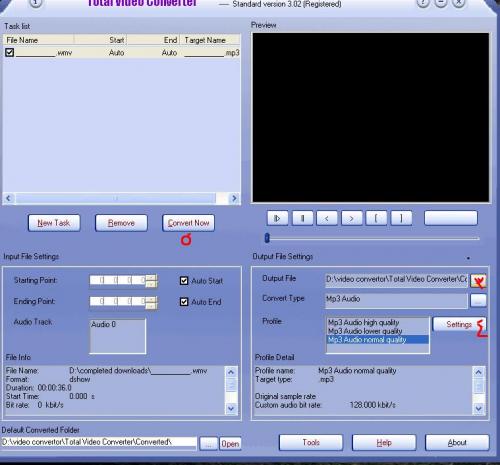Viewport: 500px width, 465px height.
Task: Set the start mark with the left bracket button
Action: click(x=376, y=219)
